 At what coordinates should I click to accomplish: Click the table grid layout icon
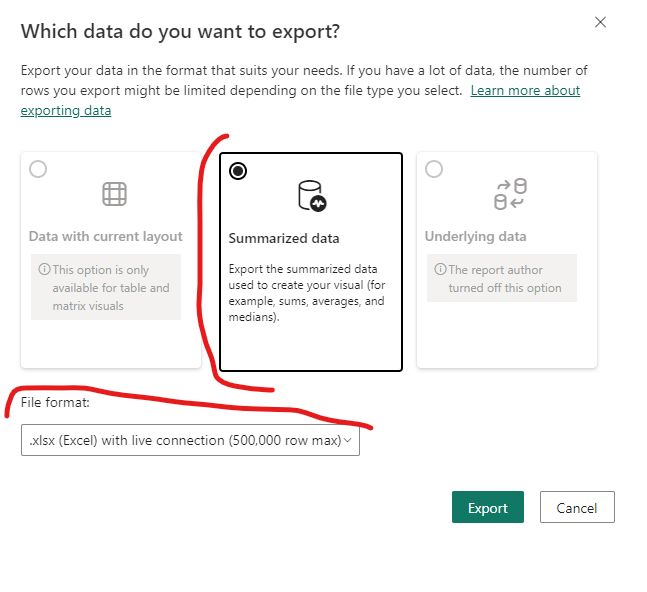tap(114, 194)
